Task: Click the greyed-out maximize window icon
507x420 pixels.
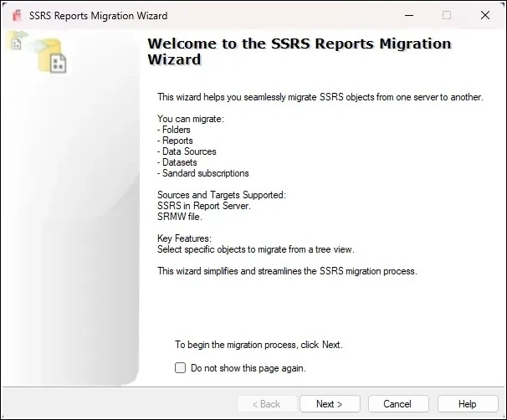Action: [447, 16]
